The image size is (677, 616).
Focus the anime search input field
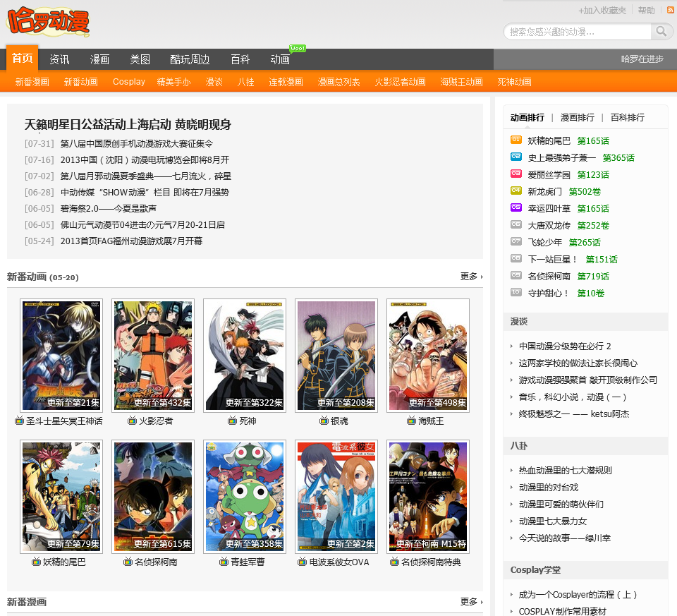pyautogui.click(x=578, y=32)
